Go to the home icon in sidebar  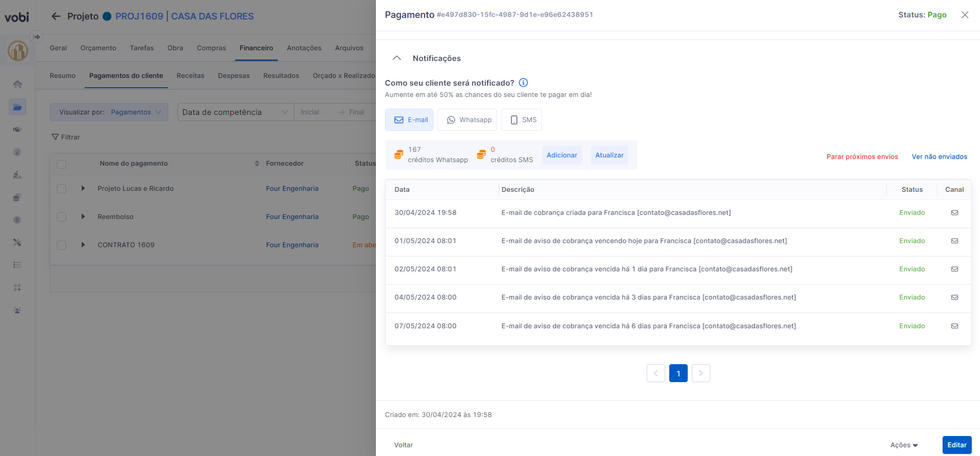(x=17, y=84)
